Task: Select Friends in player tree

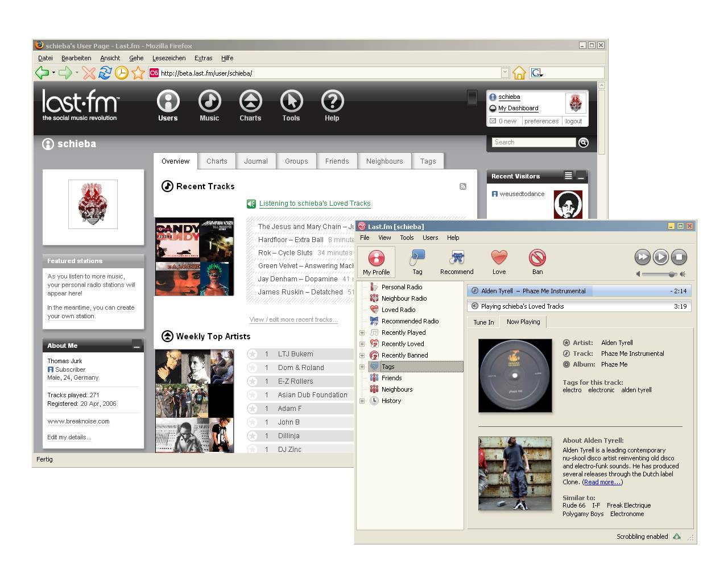Action: tap(391, 378)
